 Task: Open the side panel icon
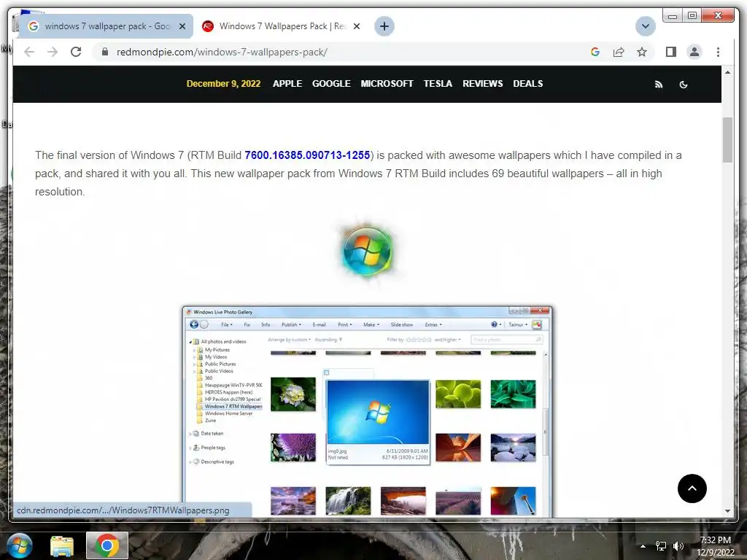coord(671,52)
